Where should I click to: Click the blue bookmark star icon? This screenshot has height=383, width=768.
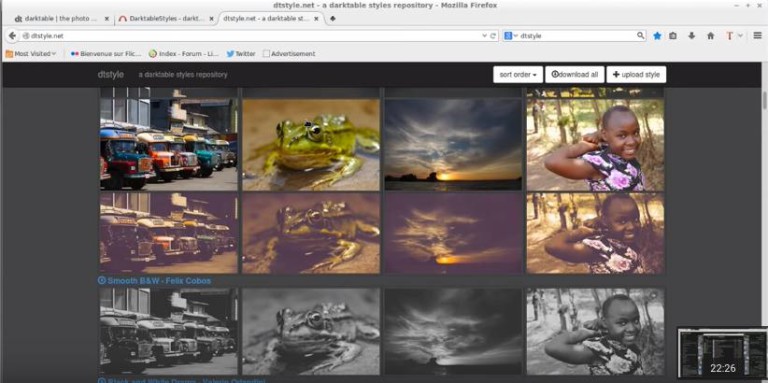pyautogui.click(x=657, y=36)
